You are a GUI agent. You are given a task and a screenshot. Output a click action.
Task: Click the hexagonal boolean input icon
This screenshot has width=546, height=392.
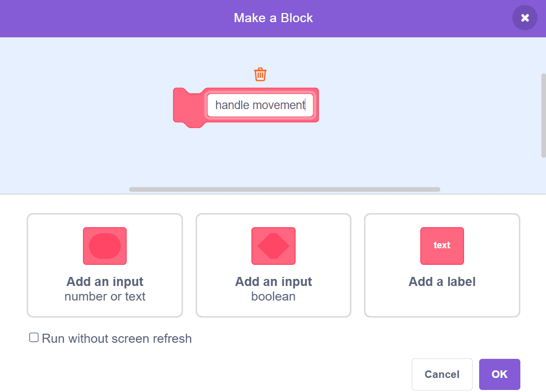pyautogui.click(x=274, y=246)
